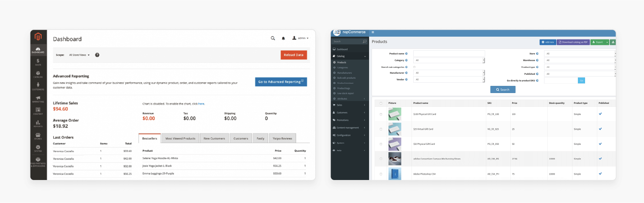Viewport: 644px width, 203px height.
Task: Switch to the Yotpo Reviews tab
Action: click(x=282, y=138)
